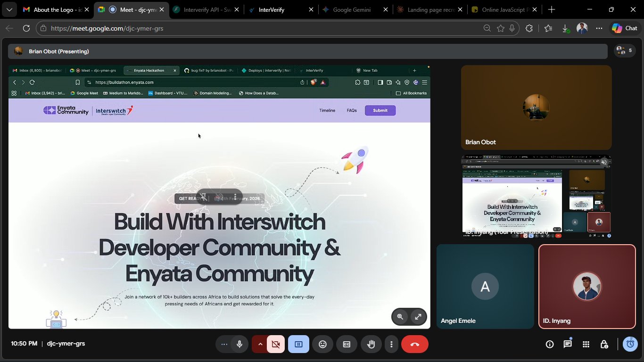Open more options on the shared screen overlay
The image size is (644, 362).
[235, 197]
